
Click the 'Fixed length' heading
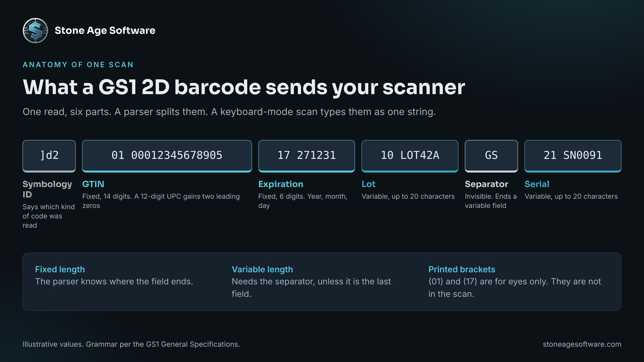pos(60,269)
